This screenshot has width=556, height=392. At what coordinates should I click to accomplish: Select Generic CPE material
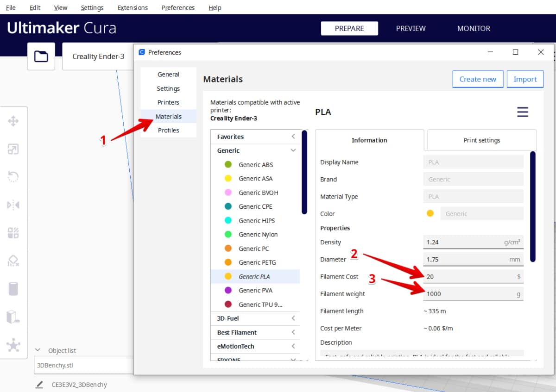[x=255, y=206]
